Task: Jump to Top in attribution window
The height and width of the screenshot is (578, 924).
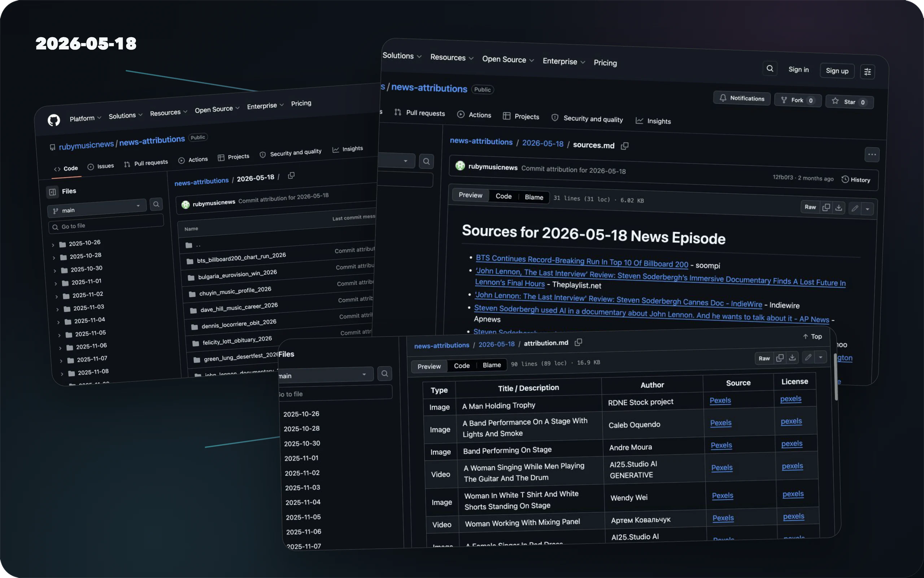Action: point(812,336)
